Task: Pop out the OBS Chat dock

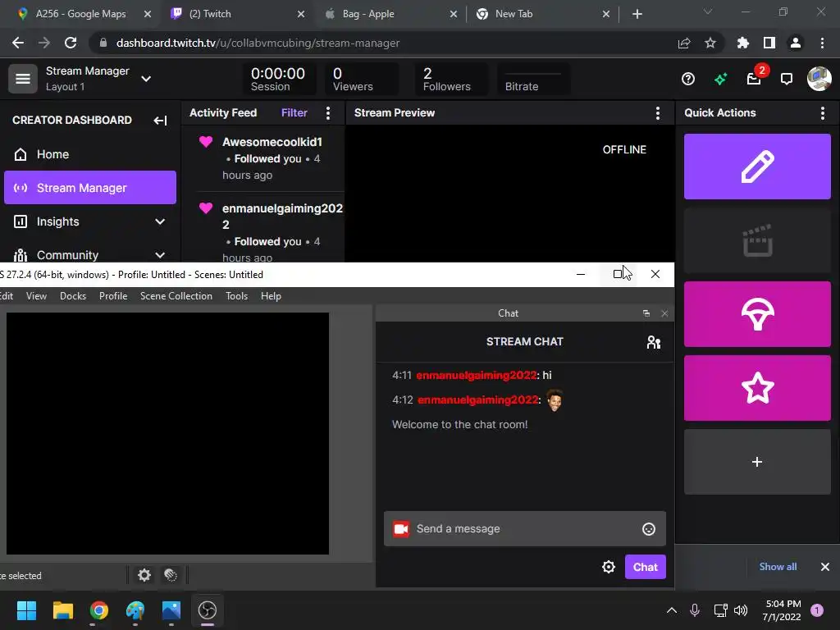Action: tap(646, 313)
